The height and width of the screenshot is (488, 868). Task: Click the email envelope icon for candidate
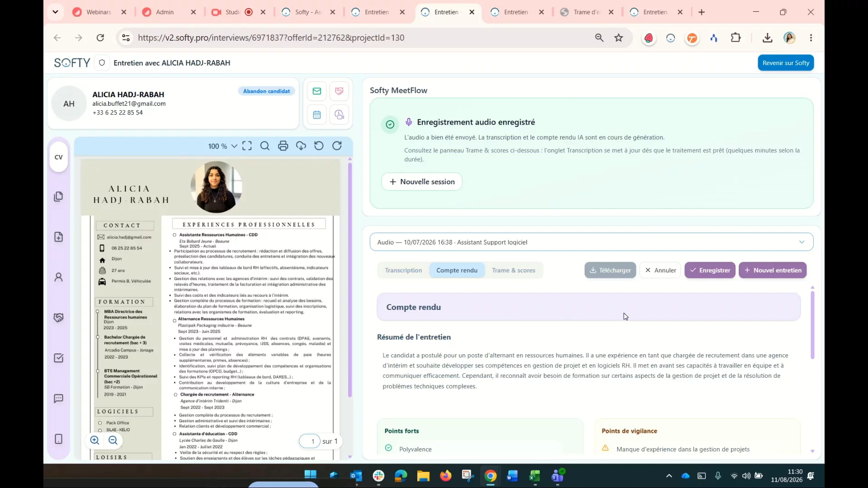pos(317,91)
